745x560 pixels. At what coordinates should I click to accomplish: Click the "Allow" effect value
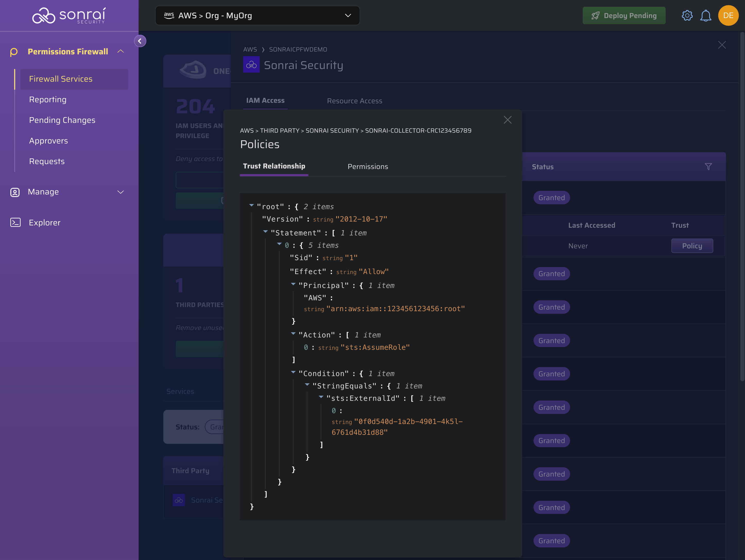[374, 272]
